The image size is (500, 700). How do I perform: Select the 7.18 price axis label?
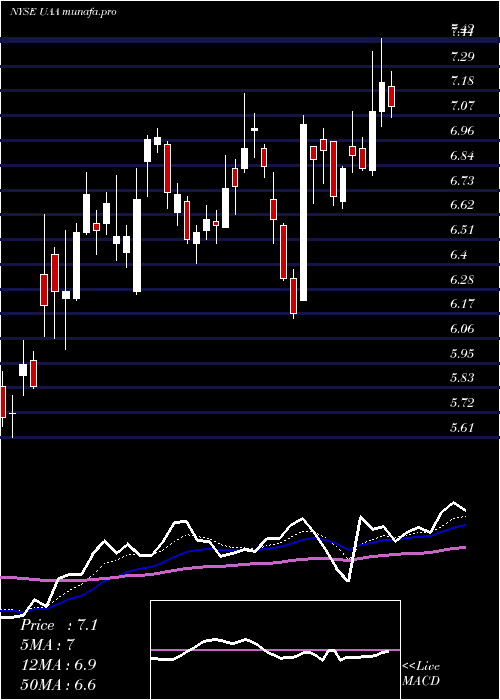pyautogui.click(x=462, y=81)
